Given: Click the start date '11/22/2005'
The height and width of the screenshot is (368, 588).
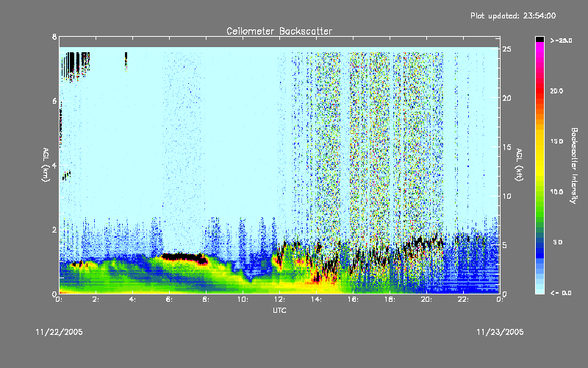Looking at the screenshot, I should pyautogui.click(x=60, y=332).
